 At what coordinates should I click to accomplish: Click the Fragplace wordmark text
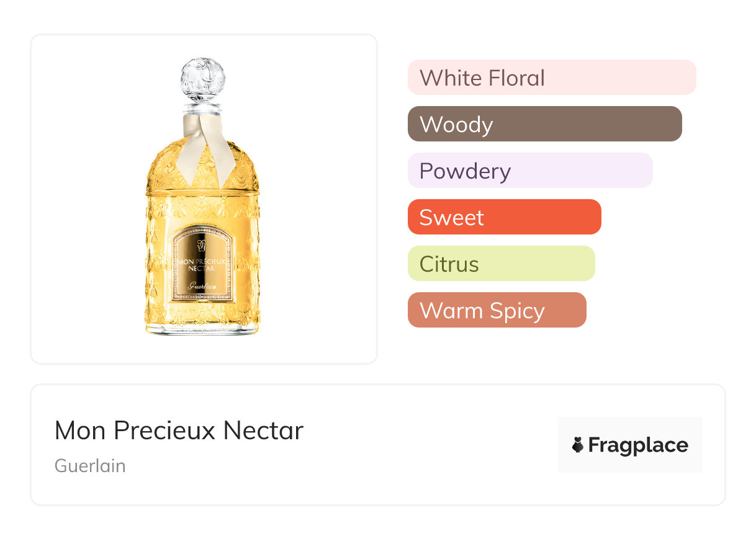638,445
